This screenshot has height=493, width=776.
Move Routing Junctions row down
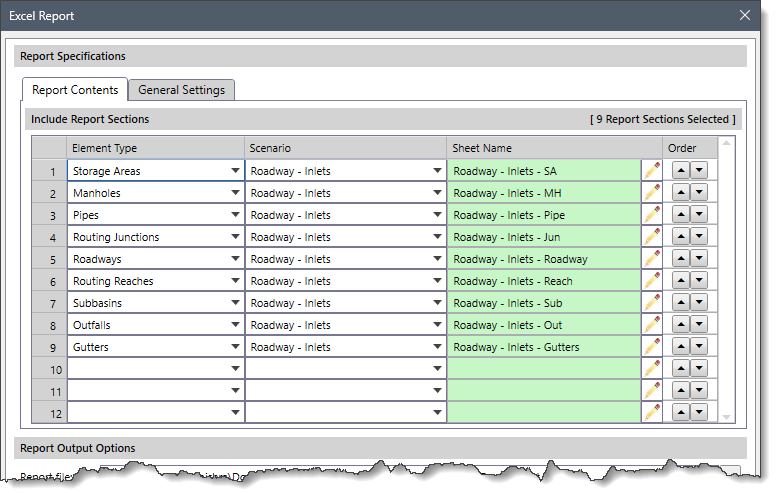[x=699, y=236]
